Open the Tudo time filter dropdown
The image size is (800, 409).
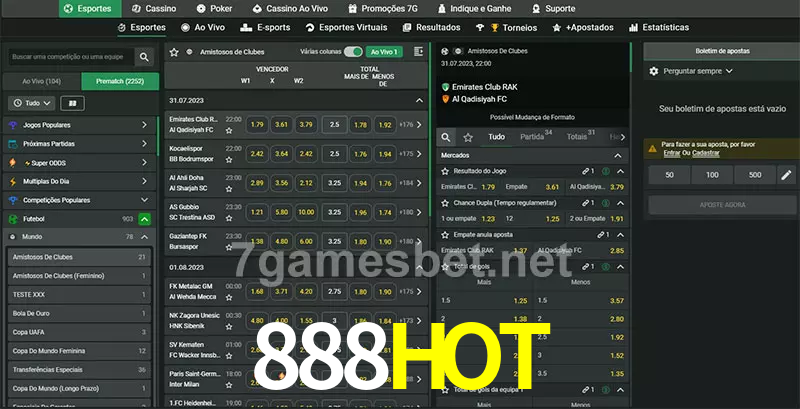32,103
